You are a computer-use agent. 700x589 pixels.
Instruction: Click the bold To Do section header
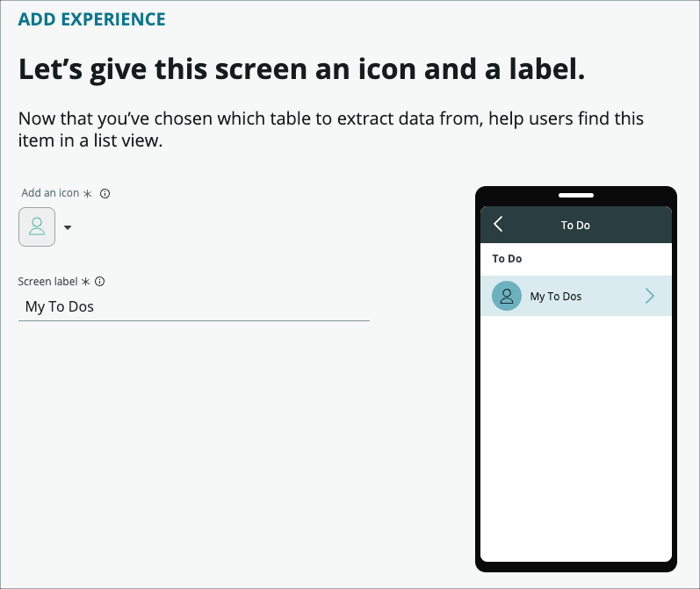pos(508,259)
